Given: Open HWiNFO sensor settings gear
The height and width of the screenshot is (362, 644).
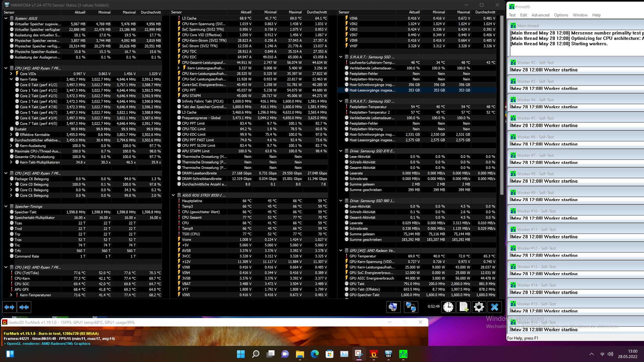Looking at the screenshot, I should 479,307.
